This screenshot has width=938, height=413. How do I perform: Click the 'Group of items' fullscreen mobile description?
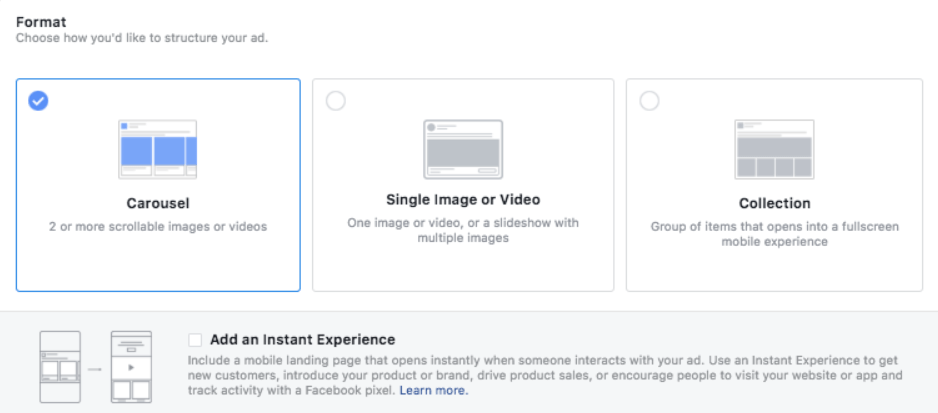(x=775, y=234)
